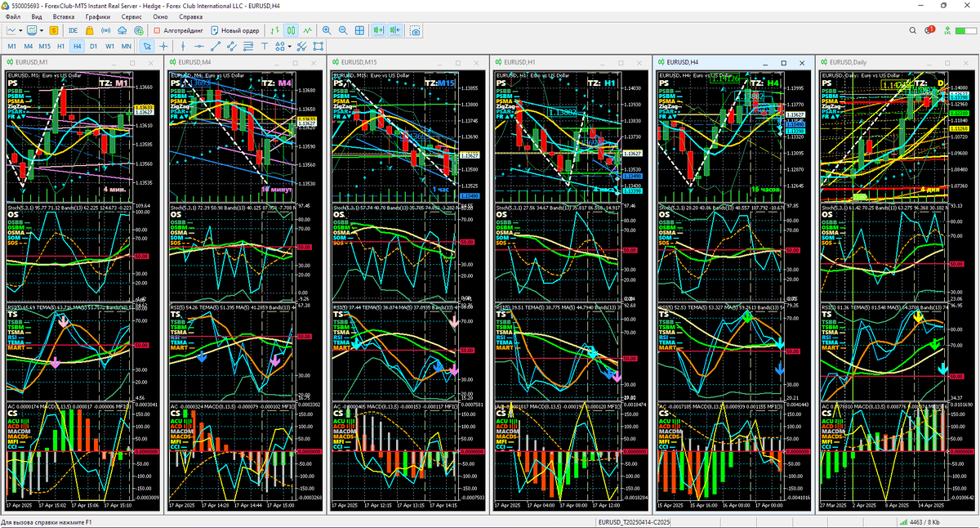The width and height of the screenshot is (980, 528).
Task: Zoom out on the chart
Action: tap(343, 30)
